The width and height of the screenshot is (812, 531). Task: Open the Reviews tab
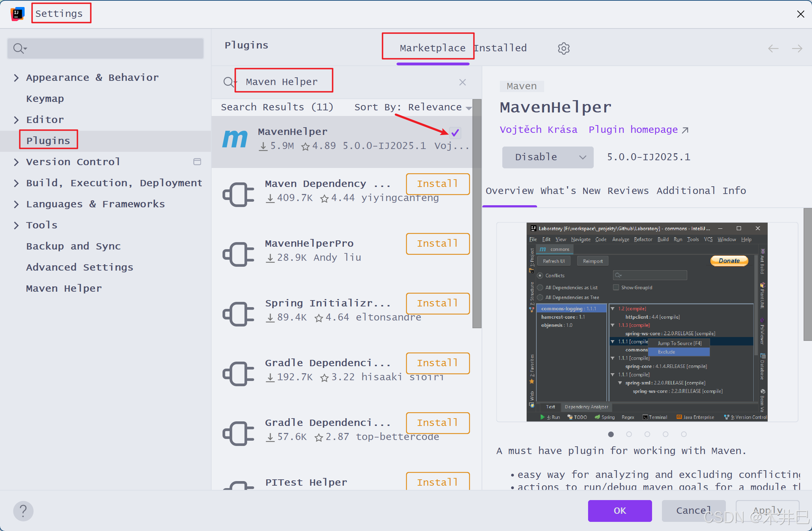pyautogui.click(x=628, y=191)
